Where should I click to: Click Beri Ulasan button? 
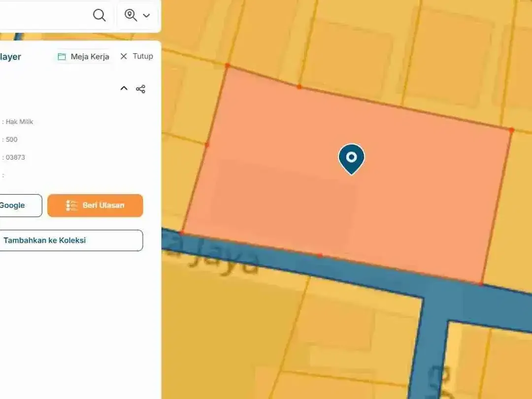[95, 205]
